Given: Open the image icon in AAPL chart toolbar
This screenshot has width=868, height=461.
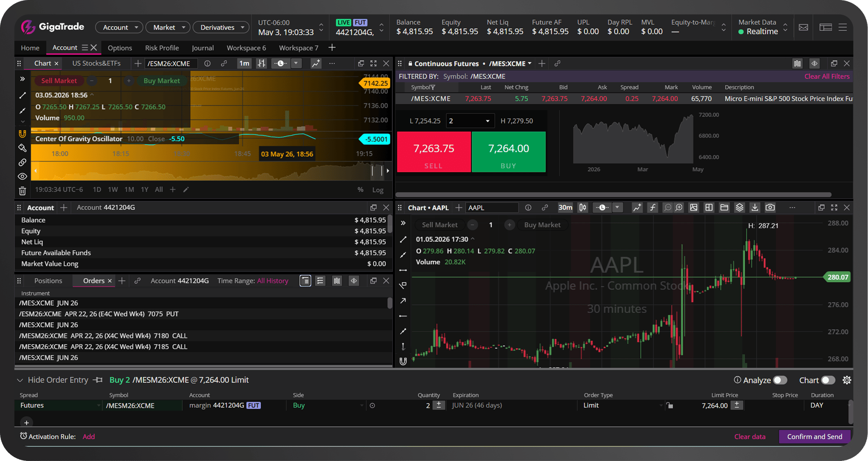Looking at the screenshot, I should pos(694,207).
